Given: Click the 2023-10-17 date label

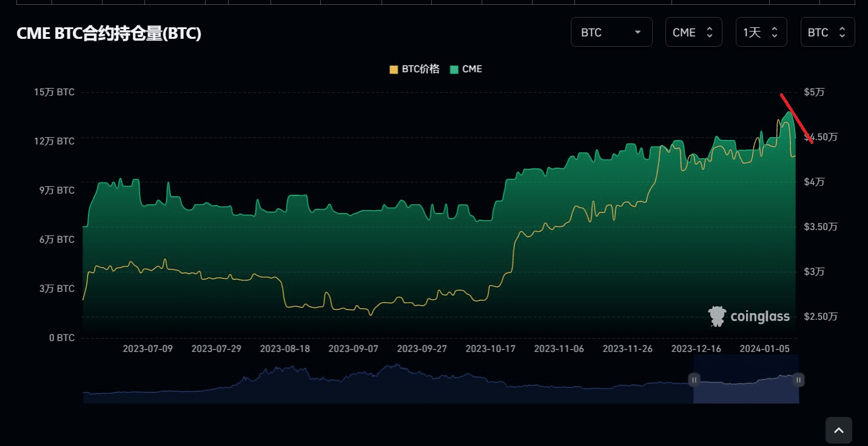Looking at the screenshot, I should (491, 349).
